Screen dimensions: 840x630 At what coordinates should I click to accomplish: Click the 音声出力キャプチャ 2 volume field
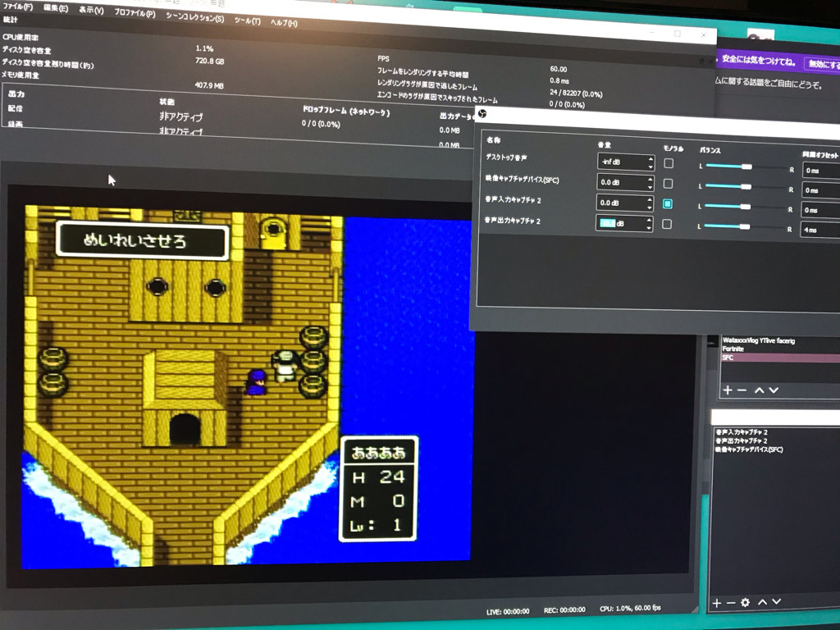coord(620,223)
